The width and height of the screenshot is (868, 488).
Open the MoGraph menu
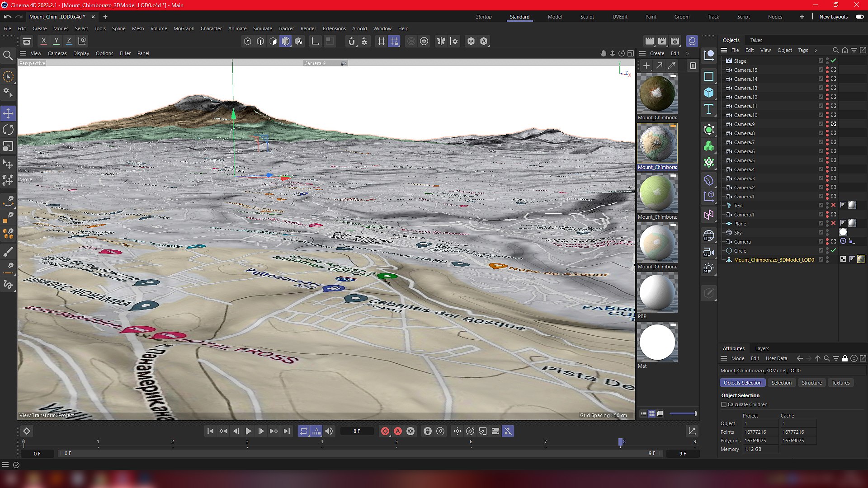(x=184, y=28)
